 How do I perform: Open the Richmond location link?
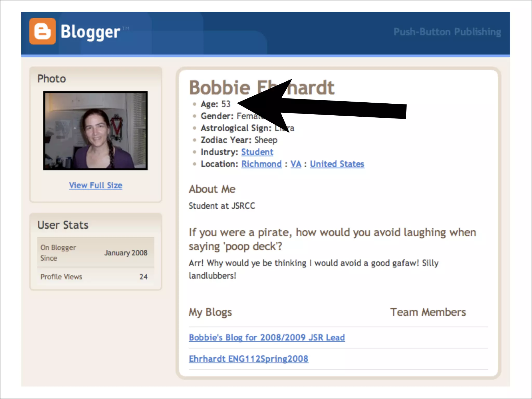(261, 164)
